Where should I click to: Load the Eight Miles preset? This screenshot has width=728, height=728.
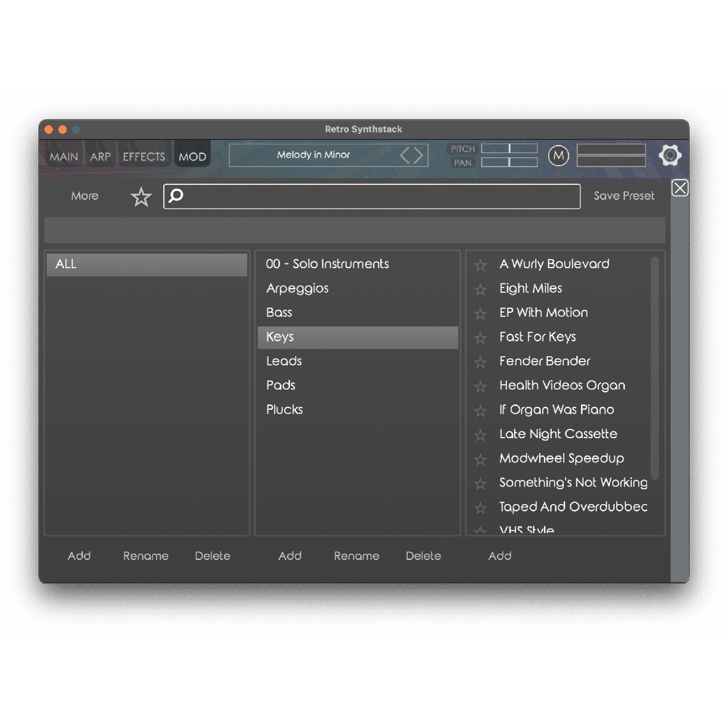pos(531,288)
